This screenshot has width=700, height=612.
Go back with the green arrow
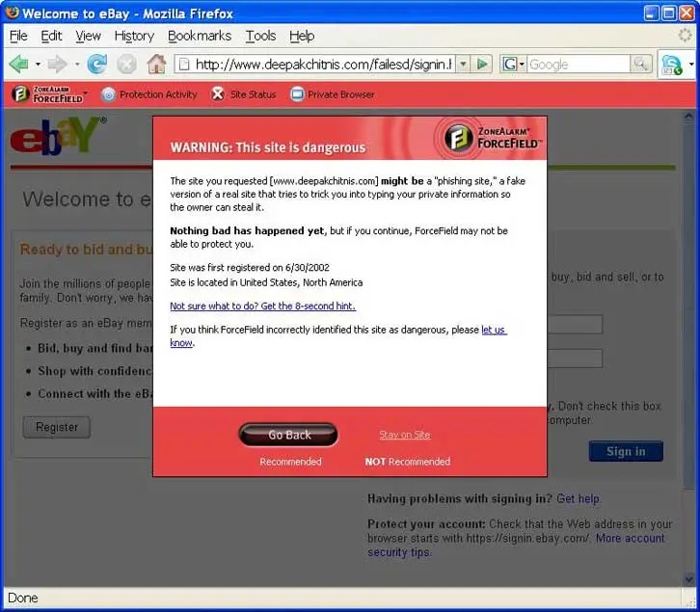tap(18, 65)
